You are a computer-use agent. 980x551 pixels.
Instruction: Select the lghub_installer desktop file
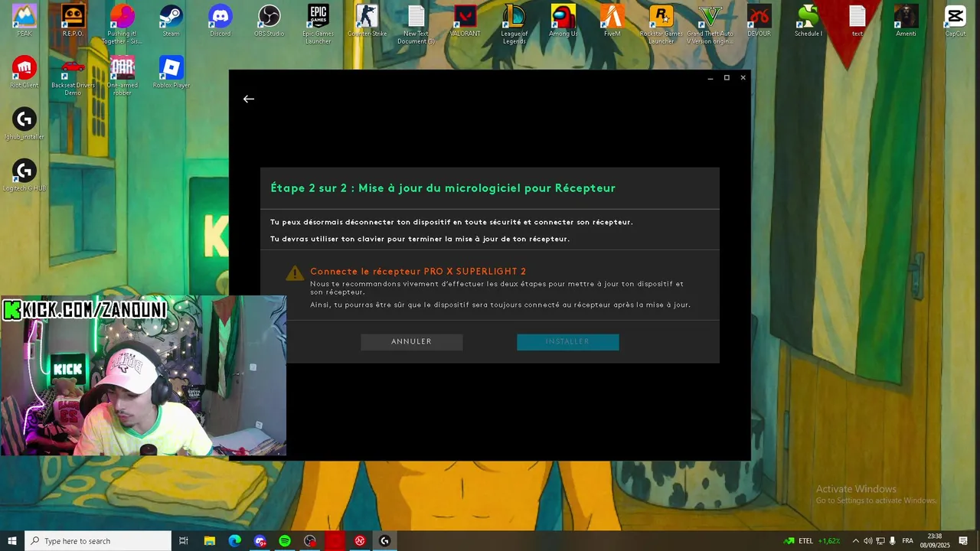click(24, 124)
